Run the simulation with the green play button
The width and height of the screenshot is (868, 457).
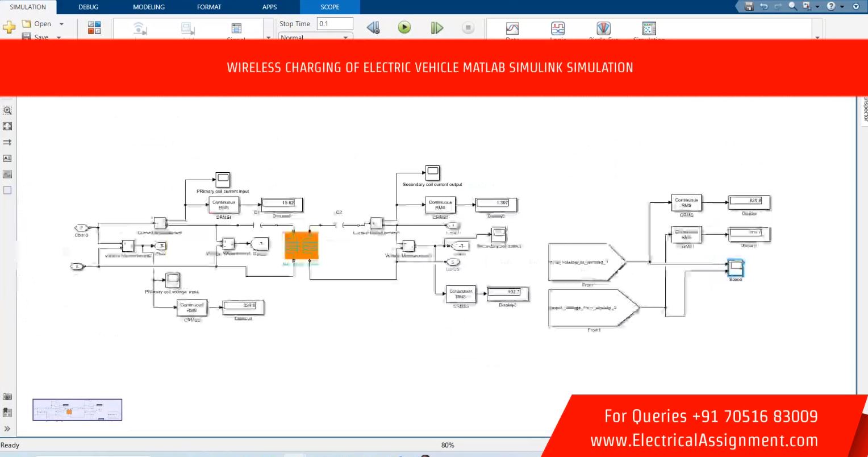pyautogui.click(x=404, y=28)
